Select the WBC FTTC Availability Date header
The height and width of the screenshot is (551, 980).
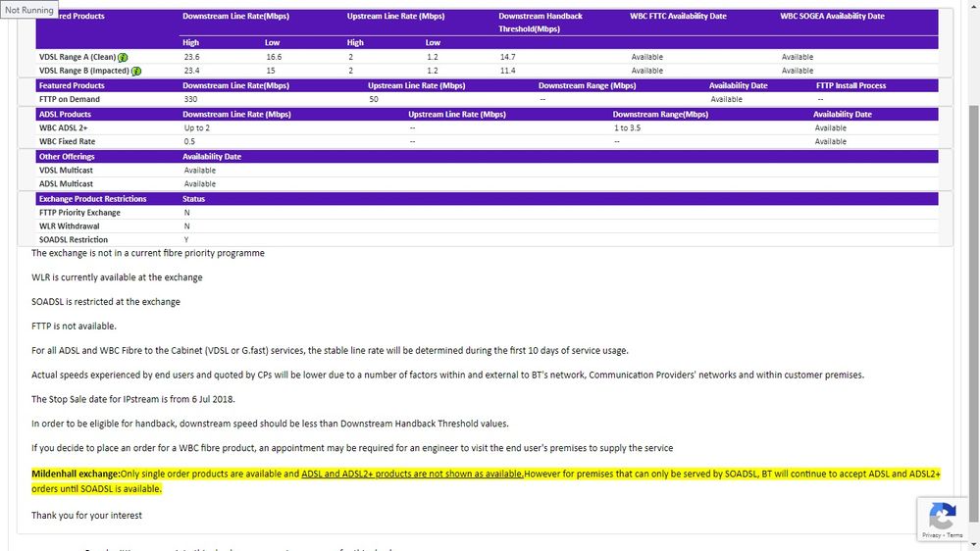point(678,17)
